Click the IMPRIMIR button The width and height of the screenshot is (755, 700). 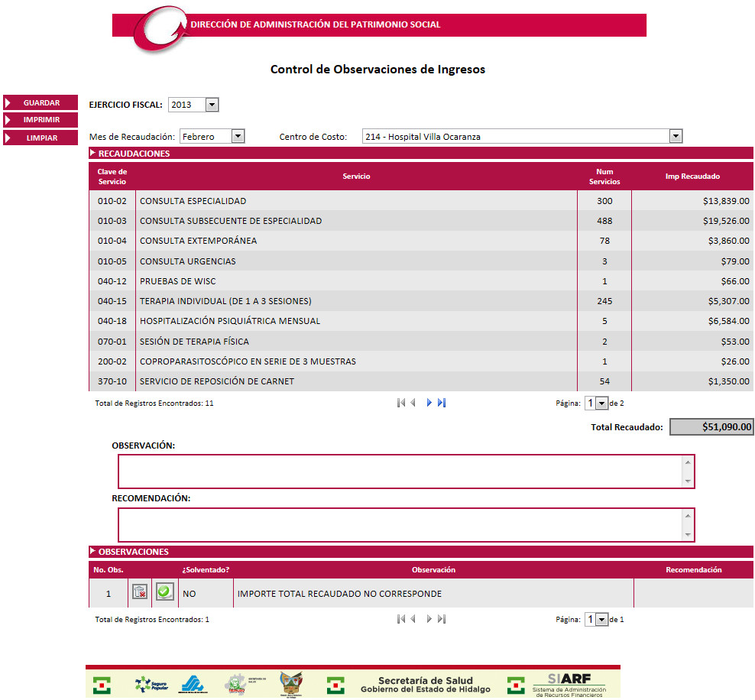click(41, 120)
